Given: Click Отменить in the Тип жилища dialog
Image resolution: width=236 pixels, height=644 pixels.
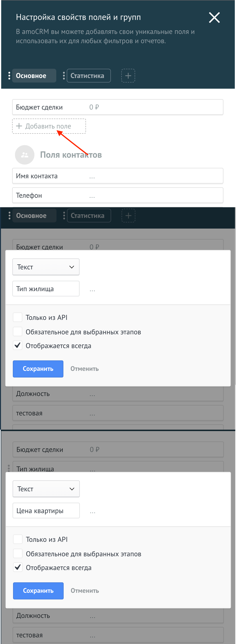Looking at the screenshot, I should 84,369.
